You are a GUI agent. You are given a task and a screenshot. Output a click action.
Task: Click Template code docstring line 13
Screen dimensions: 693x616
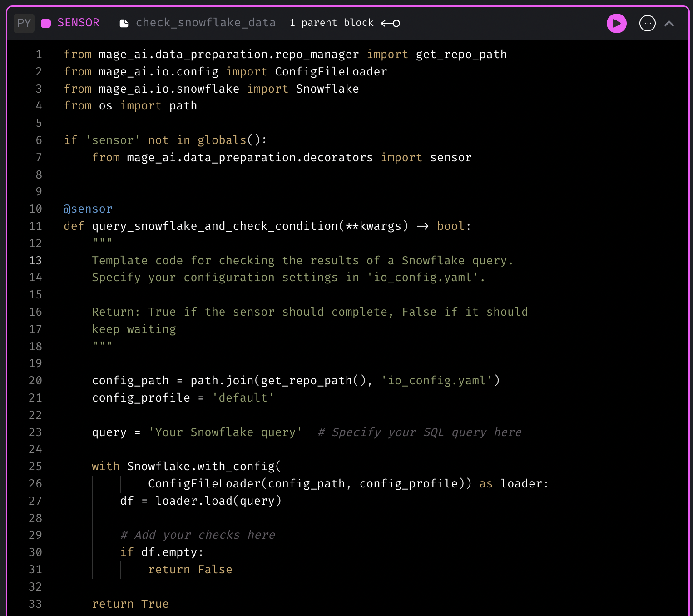click(302, 261)
